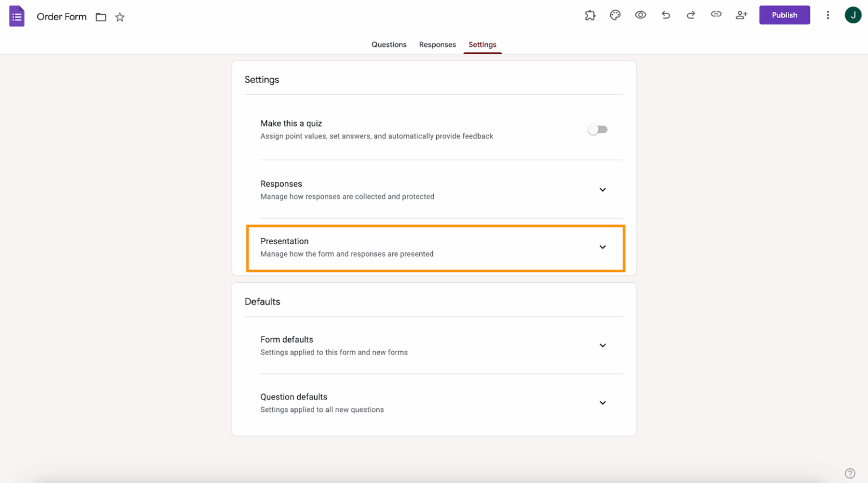Viewport: 868px width, 483px height.
Task: Star the Order Form document
Action: (119, 17)
